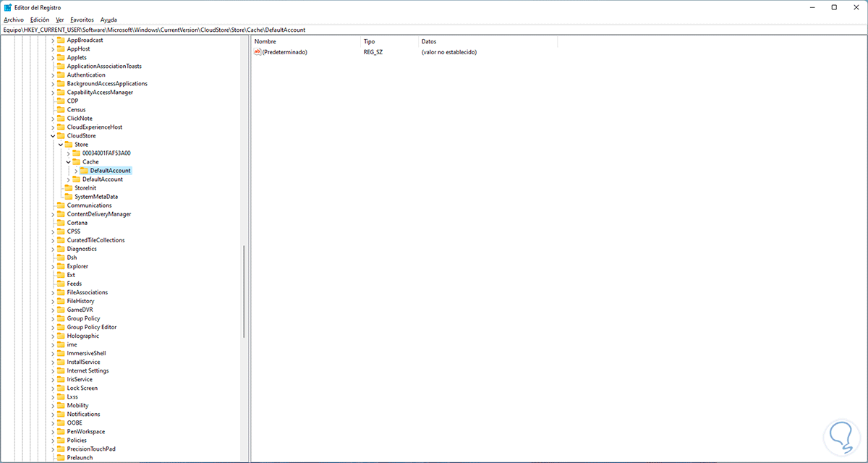Select the Store folder icon
Screen dimensions: 868x463
[x=69, y=144]
